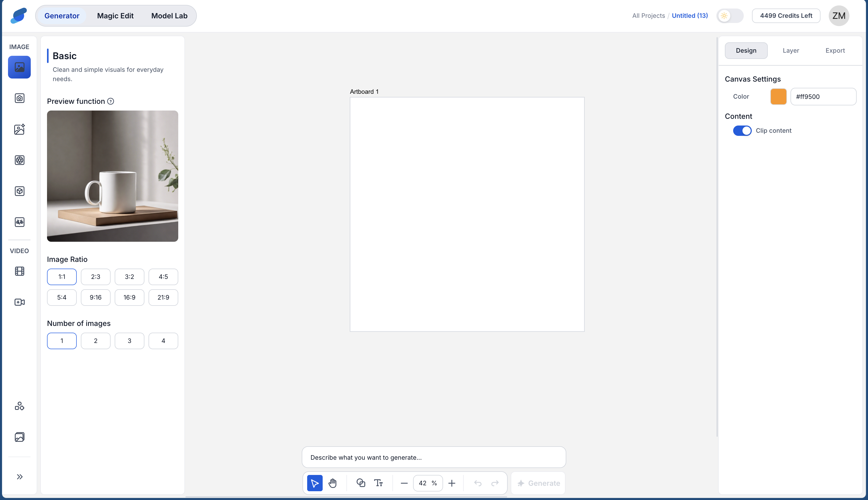Set number of images to 1
The width and height of the screenshot is (868, 500).
(x=62, y=341)
